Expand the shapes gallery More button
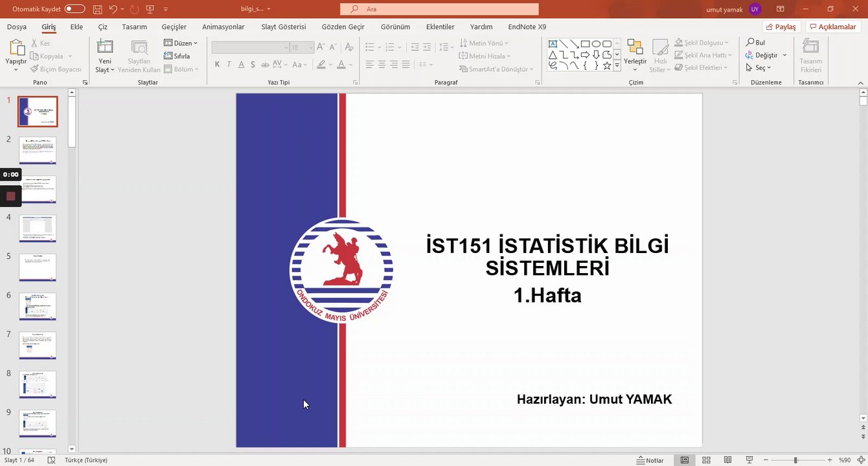This screenshot has height=466, width=868. pyautogui.click(x=617, y=65)
